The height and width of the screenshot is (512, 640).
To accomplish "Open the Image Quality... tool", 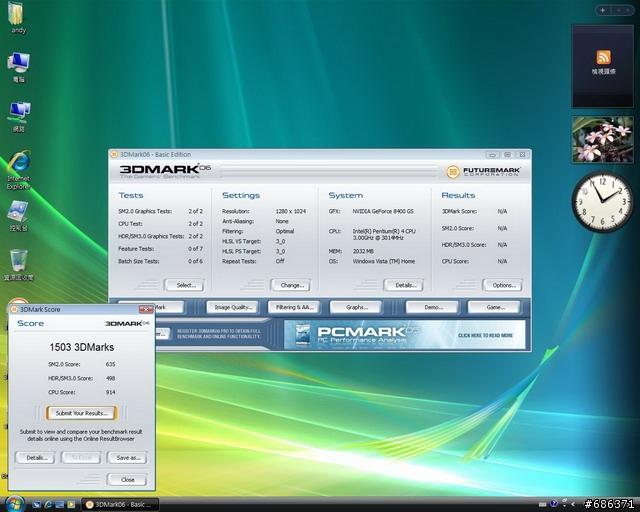I will [x=232, y=307].
